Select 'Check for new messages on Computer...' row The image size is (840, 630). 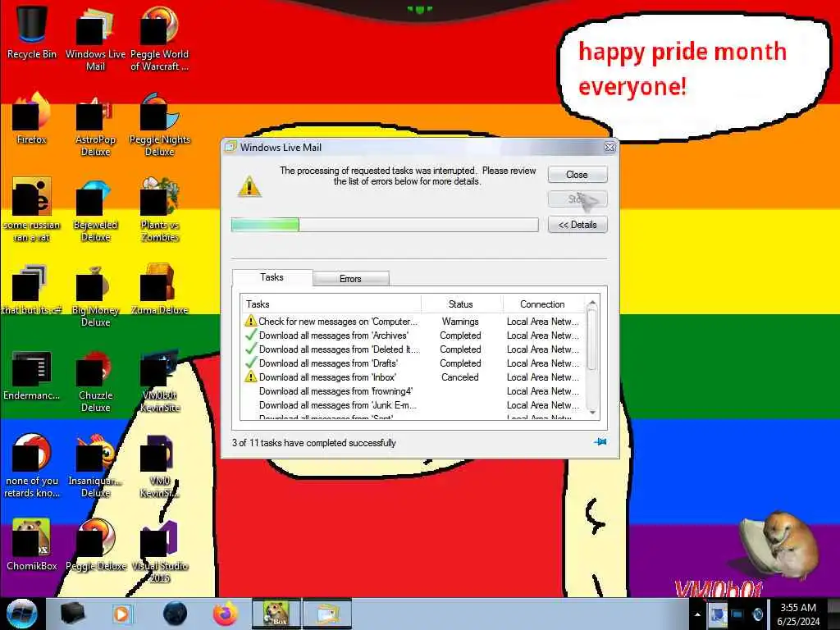click(x=413, y=322)
